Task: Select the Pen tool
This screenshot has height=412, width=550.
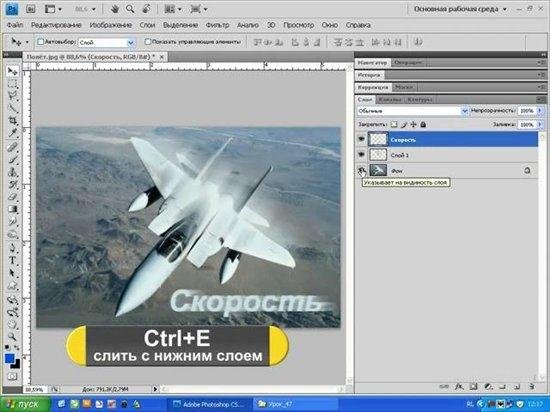Action: pyautogui.click(x=12, y=248)
